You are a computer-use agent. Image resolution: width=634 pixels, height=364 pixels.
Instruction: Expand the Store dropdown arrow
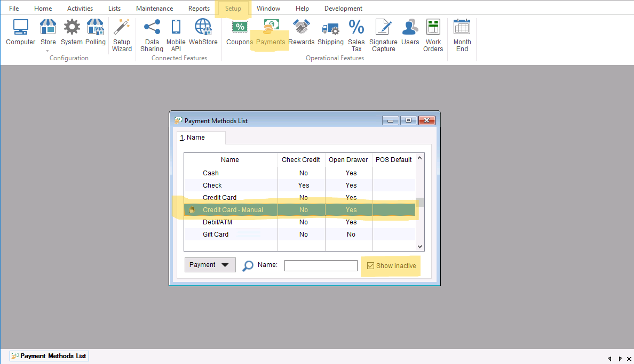(47, 51)
